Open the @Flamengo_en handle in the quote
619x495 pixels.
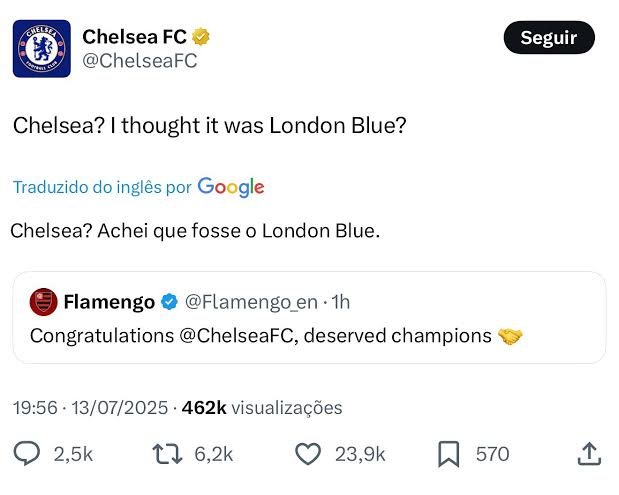[251, 302]
